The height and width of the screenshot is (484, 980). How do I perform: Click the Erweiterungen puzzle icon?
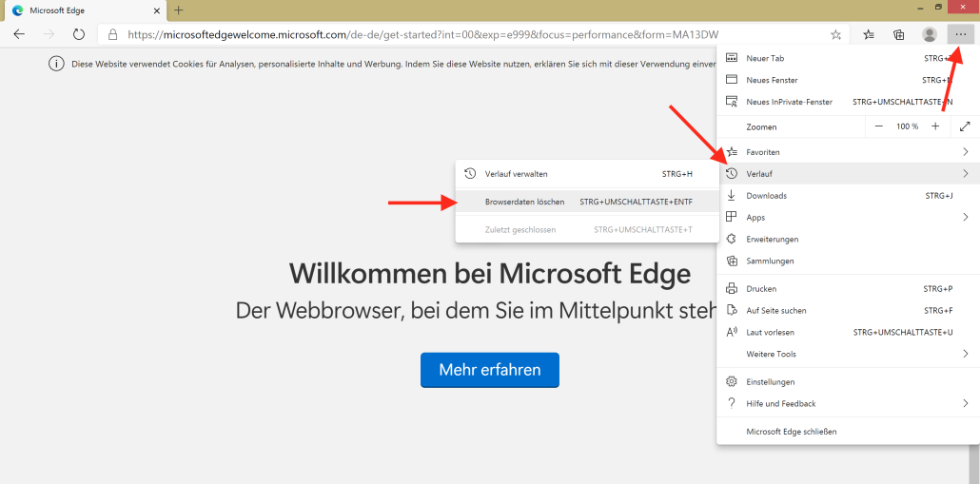click(x=732, y=239)
